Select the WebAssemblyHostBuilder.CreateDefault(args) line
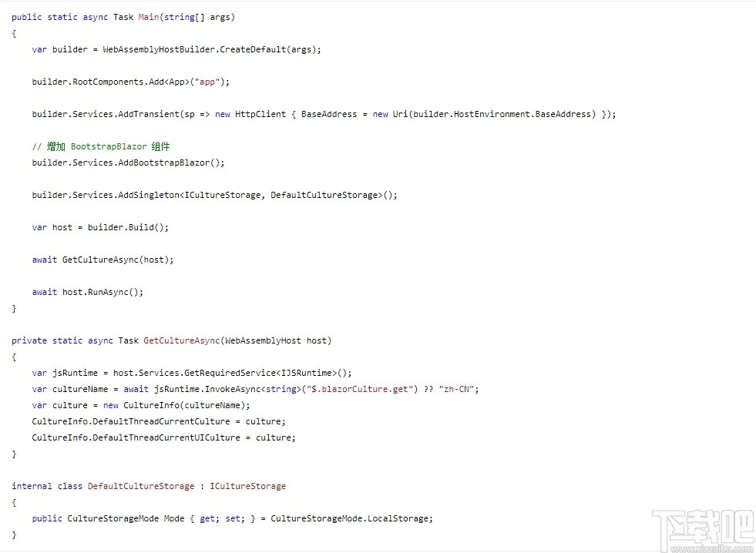This screenshot has width=756, height=553. pyautogui.click(x=176, y=49)
